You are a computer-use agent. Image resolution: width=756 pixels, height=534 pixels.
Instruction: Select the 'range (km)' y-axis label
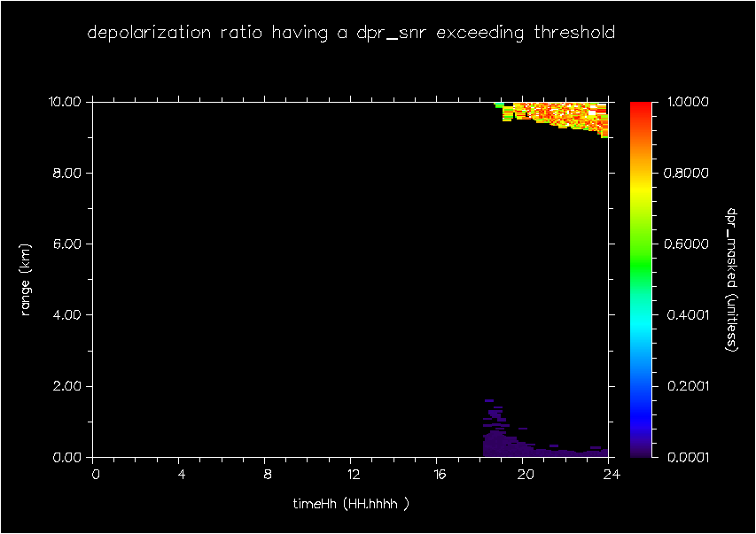(26, 280)
